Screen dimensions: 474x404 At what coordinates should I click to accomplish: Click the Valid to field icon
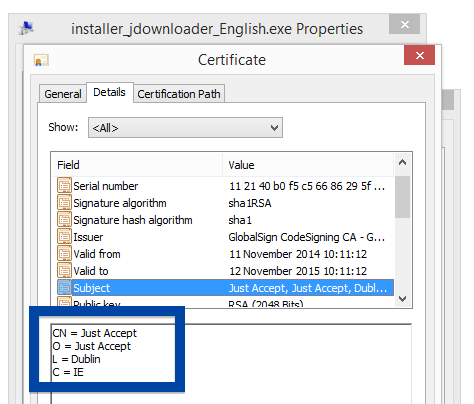[64, 271]
